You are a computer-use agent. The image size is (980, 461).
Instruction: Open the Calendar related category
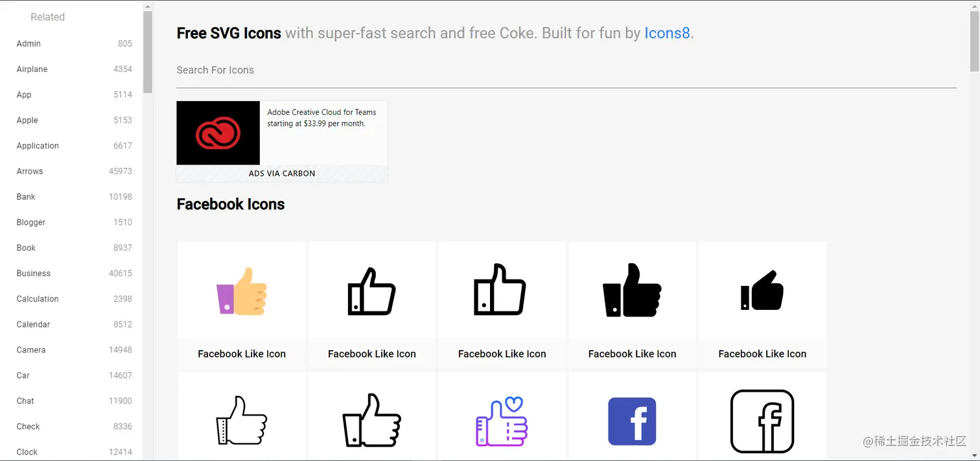(x=33, y=324)
